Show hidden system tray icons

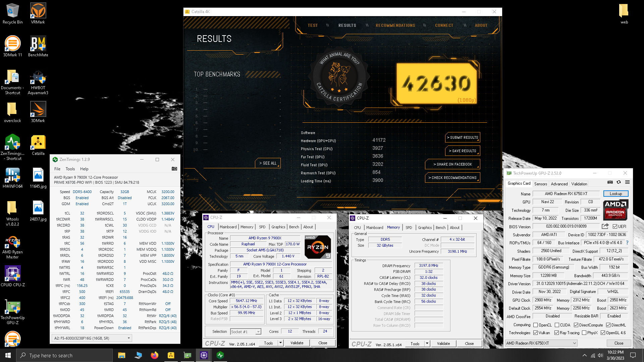click(584, 356)
